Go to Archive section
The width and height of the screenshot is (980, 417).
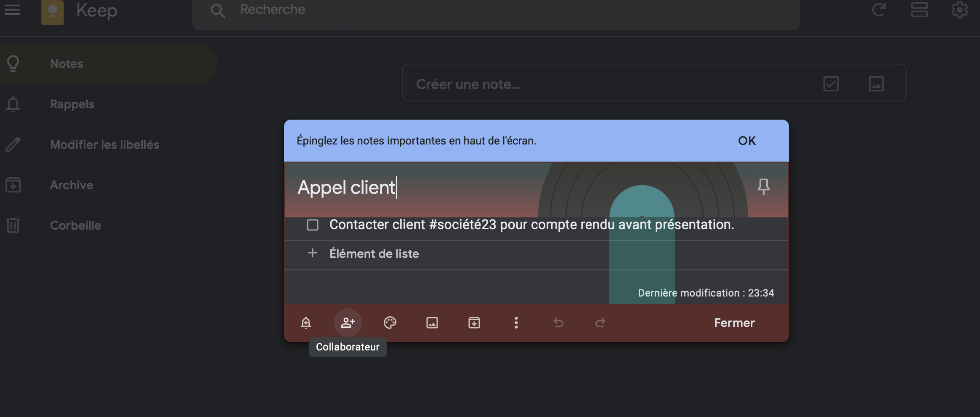[108, 185]
